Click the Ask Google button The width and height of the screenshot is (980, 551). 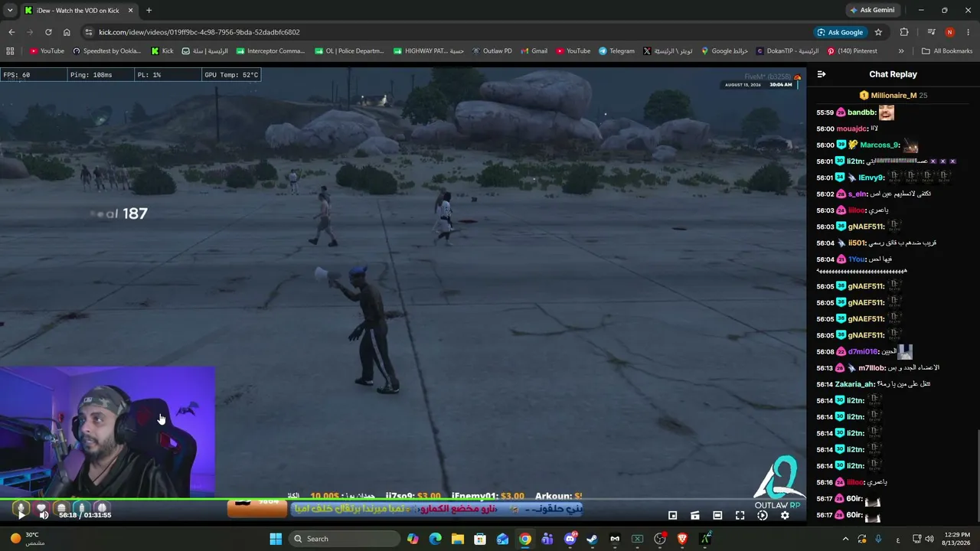pos(840,32)
